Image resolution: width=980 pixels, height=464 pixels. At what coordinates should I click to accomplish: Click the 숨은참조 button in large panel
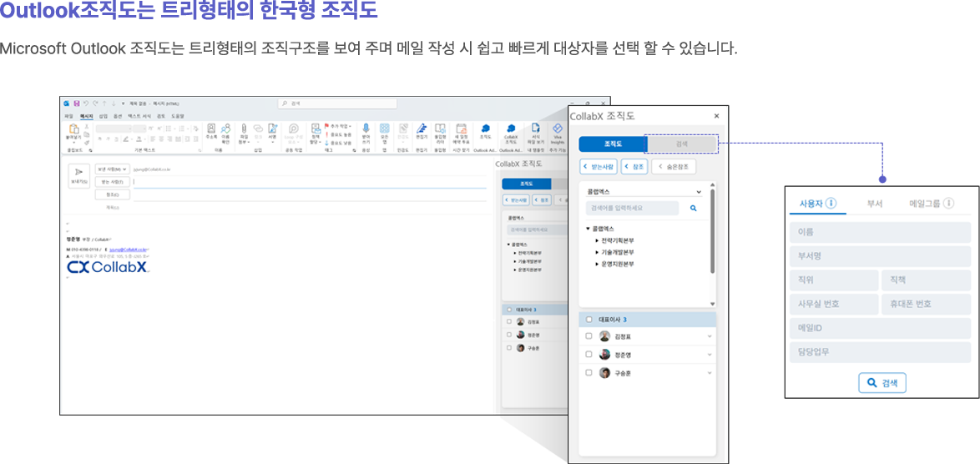(674, 167)
